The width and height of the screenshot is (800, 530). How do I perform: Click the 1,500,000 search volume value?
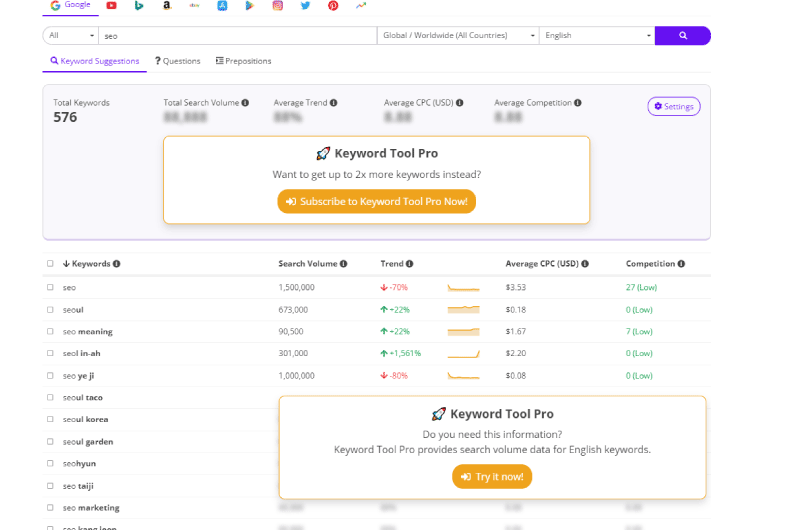tap(296, 287)
